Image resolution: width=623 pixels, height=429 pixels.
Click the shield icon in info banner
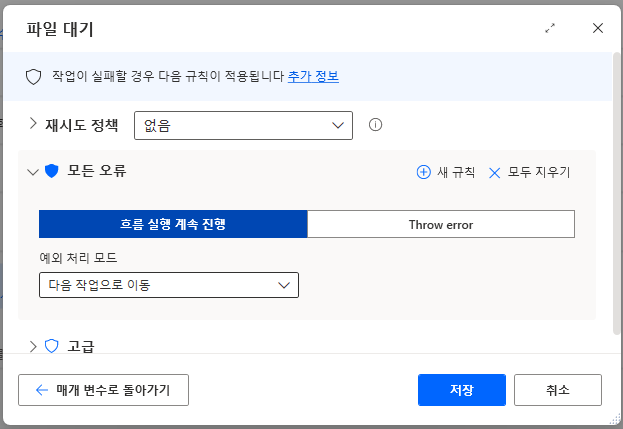(34, 77)
